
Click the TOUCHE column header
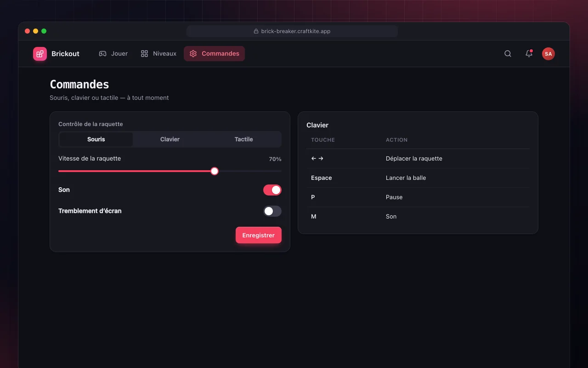coord(323,140)
